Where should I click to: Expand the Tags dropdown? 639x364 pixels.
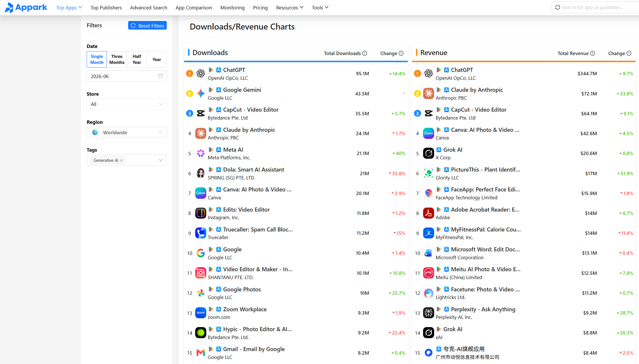point(161,160)
